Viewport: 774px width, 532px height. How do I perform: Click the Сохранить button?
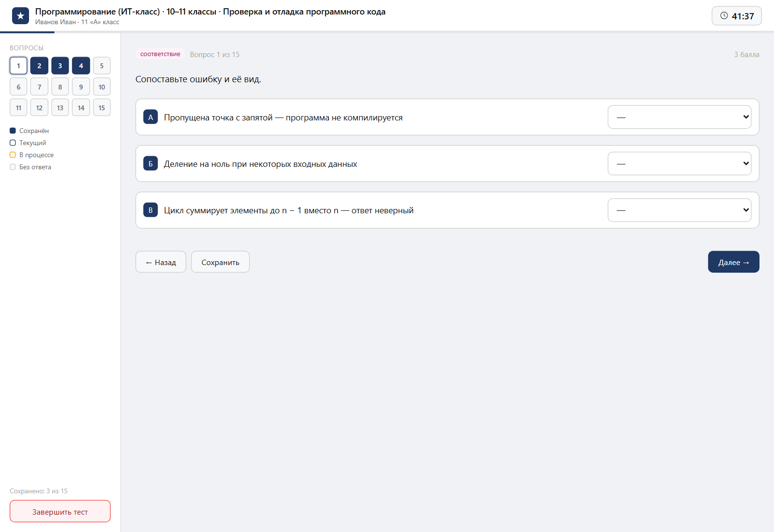pos(220,262)
